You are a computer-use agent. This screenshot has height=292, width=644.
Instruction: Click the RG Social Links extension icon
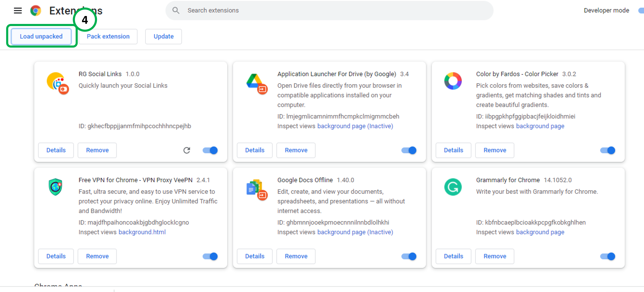[x=58, y=83]
